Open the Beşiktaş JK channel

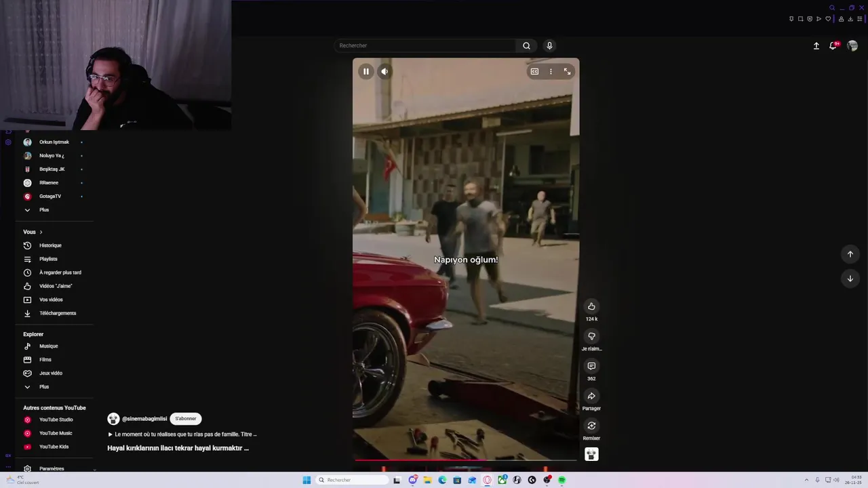pyautogui.click(x=54, y=169)
